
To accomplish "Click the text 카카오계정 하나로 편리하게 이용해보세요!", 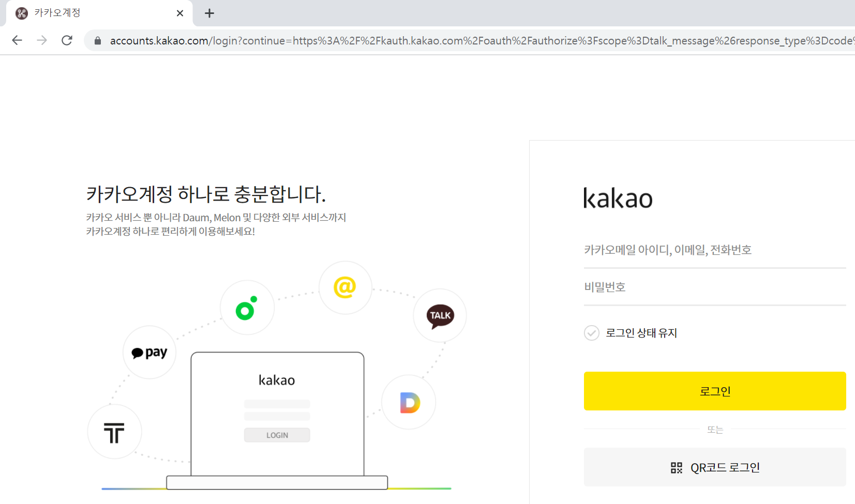I will (x=171, y=232).
